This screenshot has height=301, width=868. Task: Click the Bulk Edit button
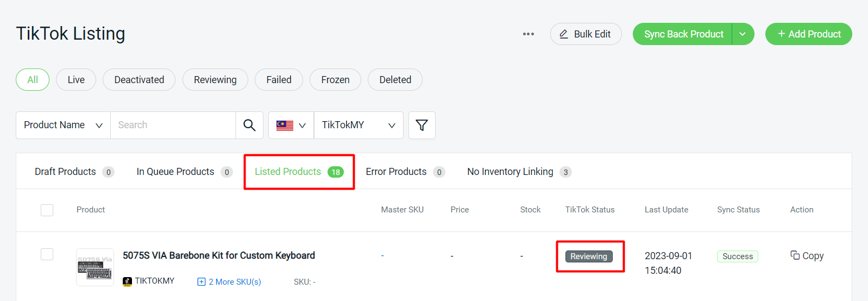point(586,34)
